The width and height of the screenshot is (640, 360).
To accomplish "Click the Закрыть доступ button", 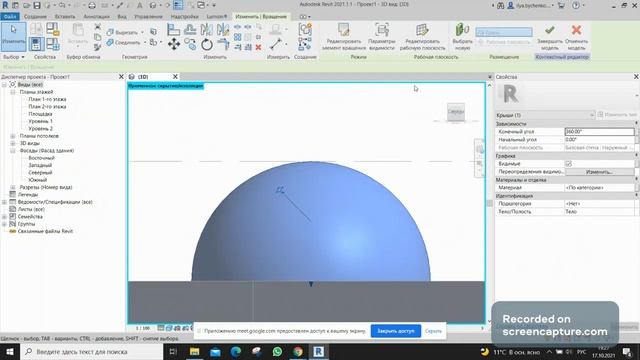I will click(x=396, y=331).
